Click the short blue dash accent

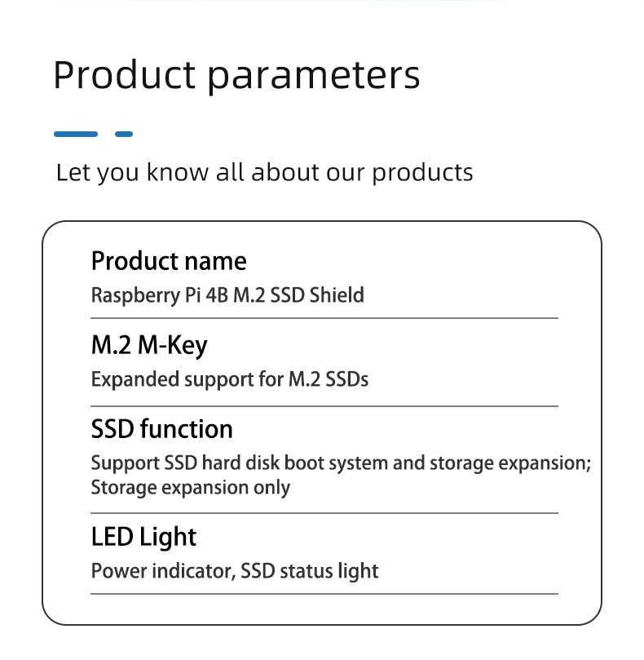coord(124,134)
